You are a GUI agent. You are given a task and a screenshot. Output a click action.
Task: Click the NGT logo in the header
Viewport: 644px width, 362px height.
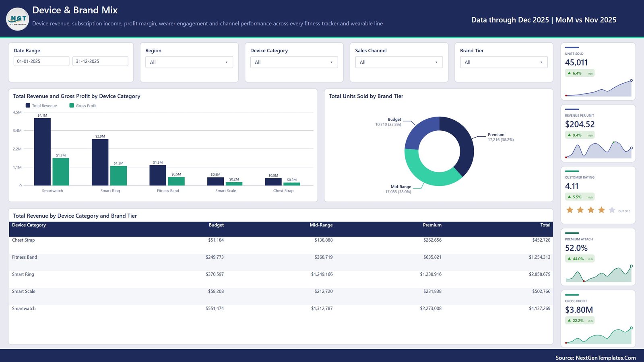(x=18, y=19)
